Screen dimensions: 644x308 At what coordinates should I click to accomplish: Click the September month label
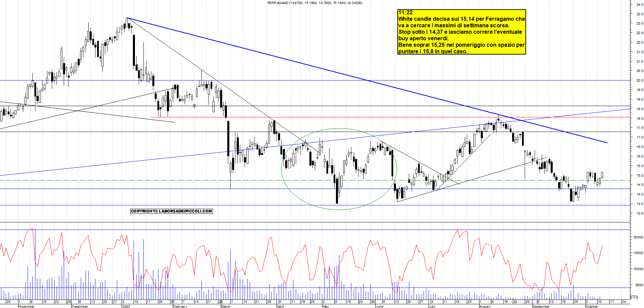tap(541, 306)
